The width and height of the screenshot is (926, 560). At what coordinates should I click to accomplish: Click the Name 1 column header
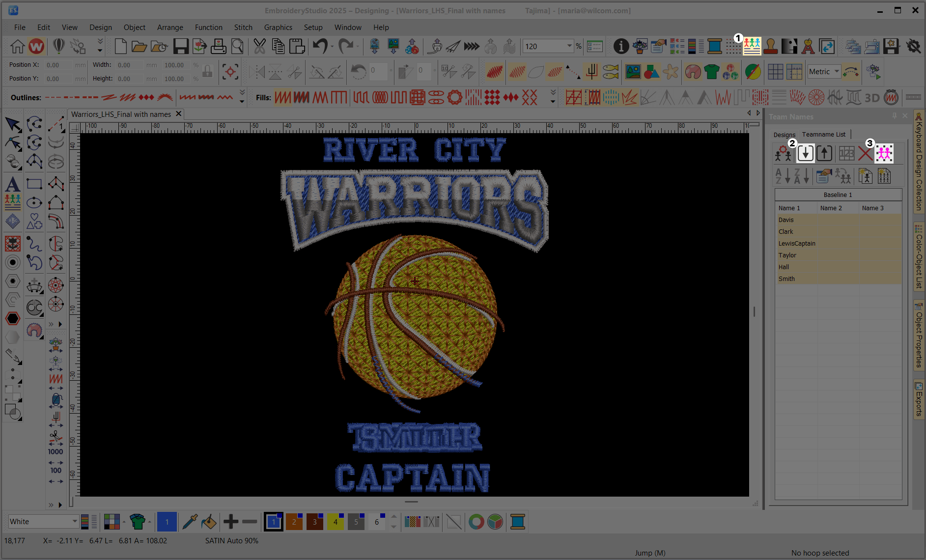(x=789, y=208)
